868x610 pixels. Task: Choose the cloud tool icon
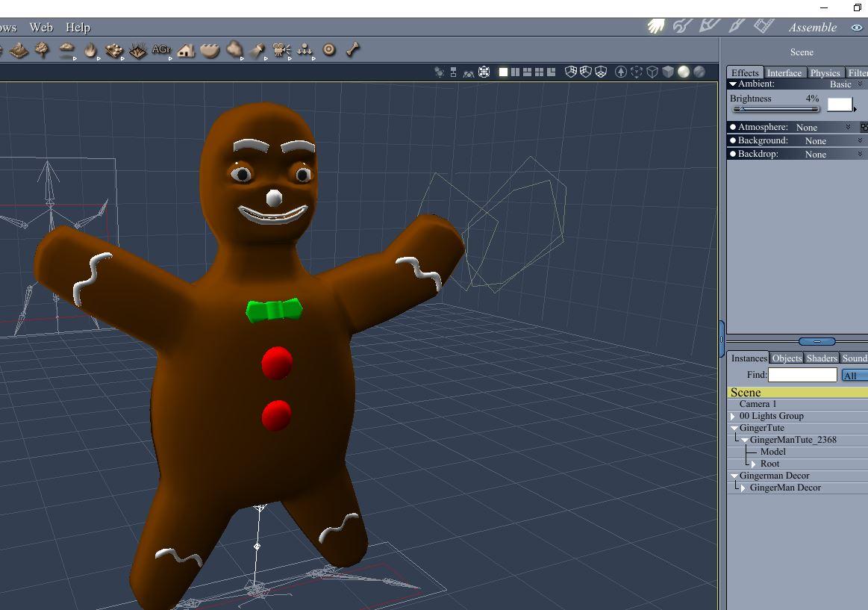[x=67, y=50]
